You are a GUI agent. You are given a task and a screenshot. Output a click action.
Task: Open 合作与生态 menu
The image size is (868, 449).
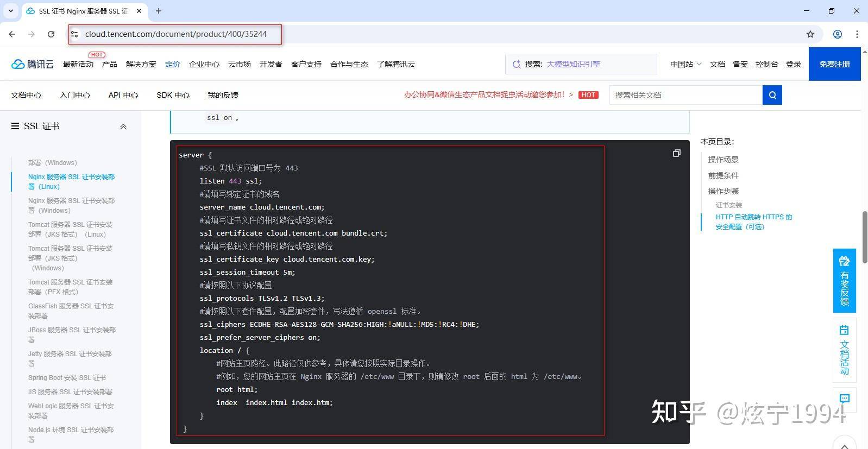(x=349, y=64)
